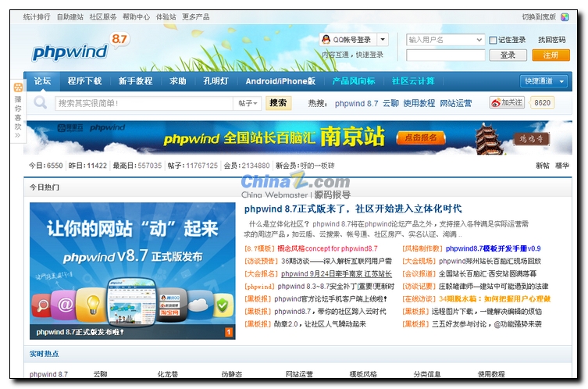This screenshot has width=588, height=389.
Task: Open phpwind8.7模板开发手册v0.9 post
Action: tap(494, 248)
